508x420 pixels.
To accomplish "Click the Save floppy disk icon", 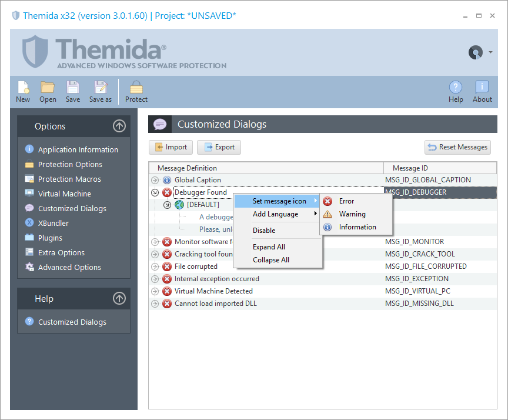I will pyautogui.click(x=73, y=88).
